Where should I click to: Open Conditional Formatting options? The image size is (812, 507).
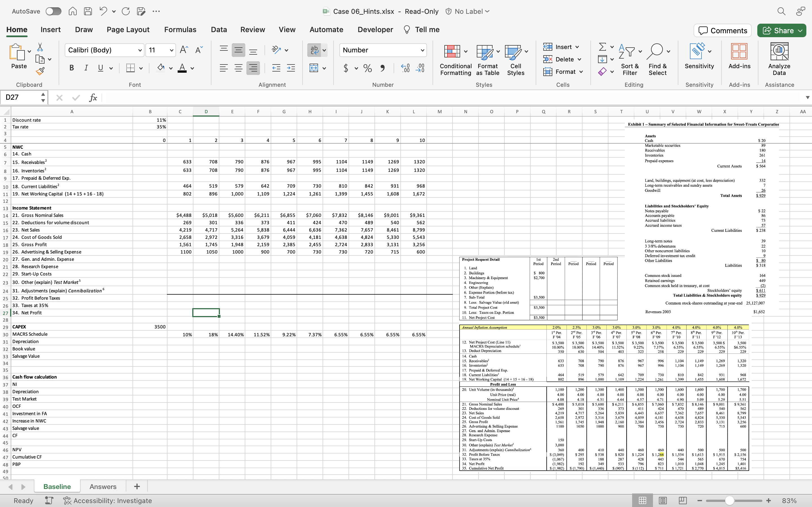[455, 60]
